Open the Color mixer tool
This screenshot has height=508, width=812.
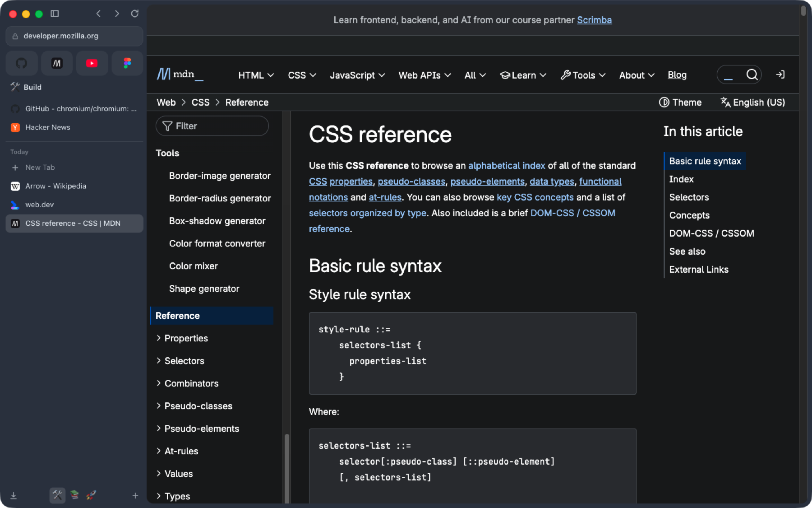click(x=193, y=266)
